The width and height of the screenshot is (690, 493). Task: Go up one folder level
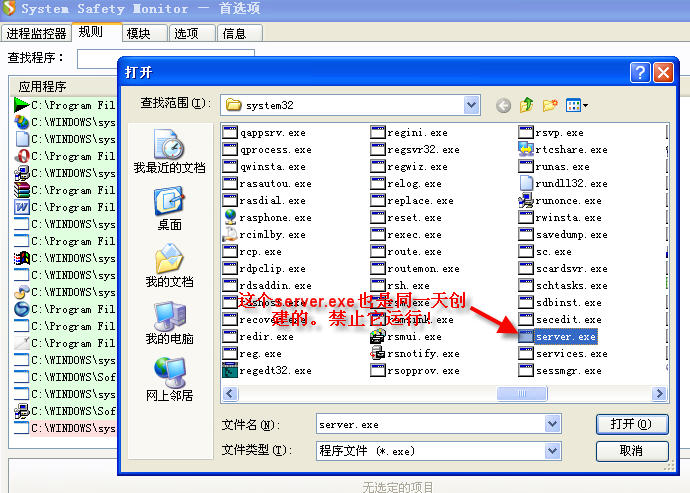pyautogui.click(x=526, y=105)
